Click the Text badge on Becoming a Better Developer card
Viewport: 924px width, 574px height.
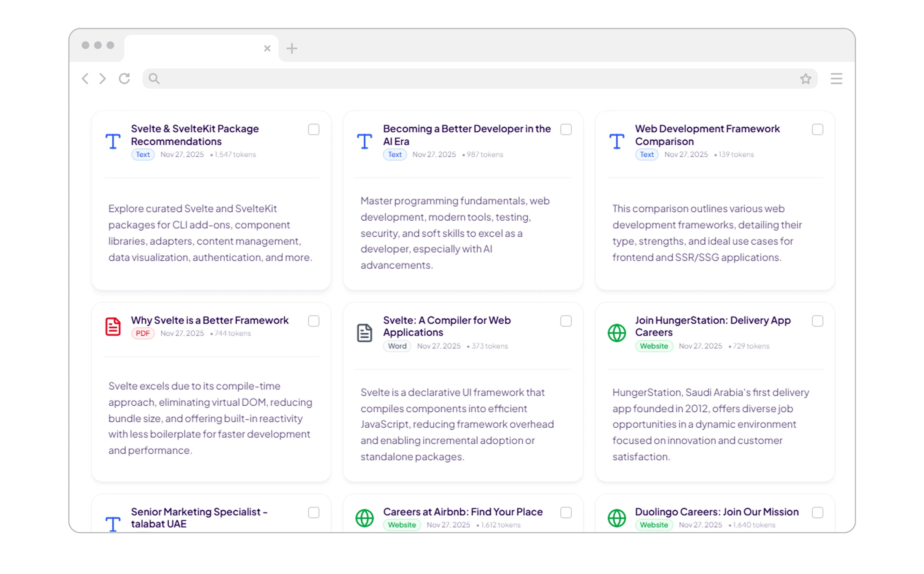tap(395, 155)
